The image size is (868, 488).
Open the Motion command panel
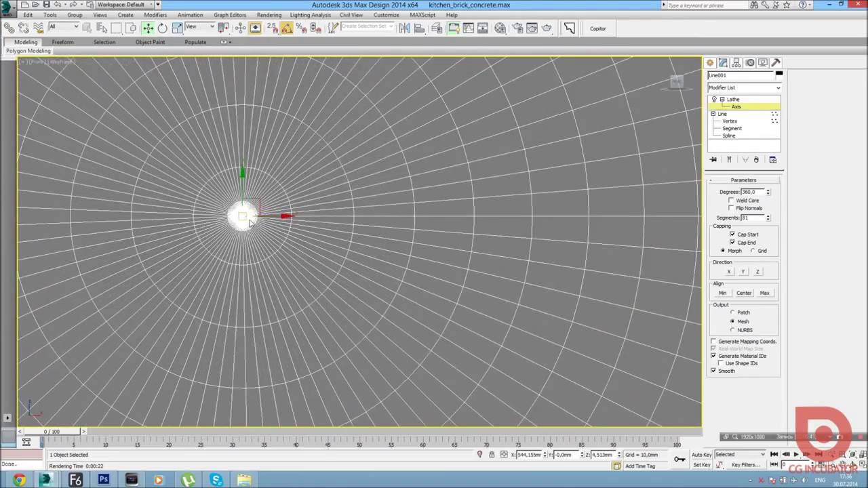(750, 62)
